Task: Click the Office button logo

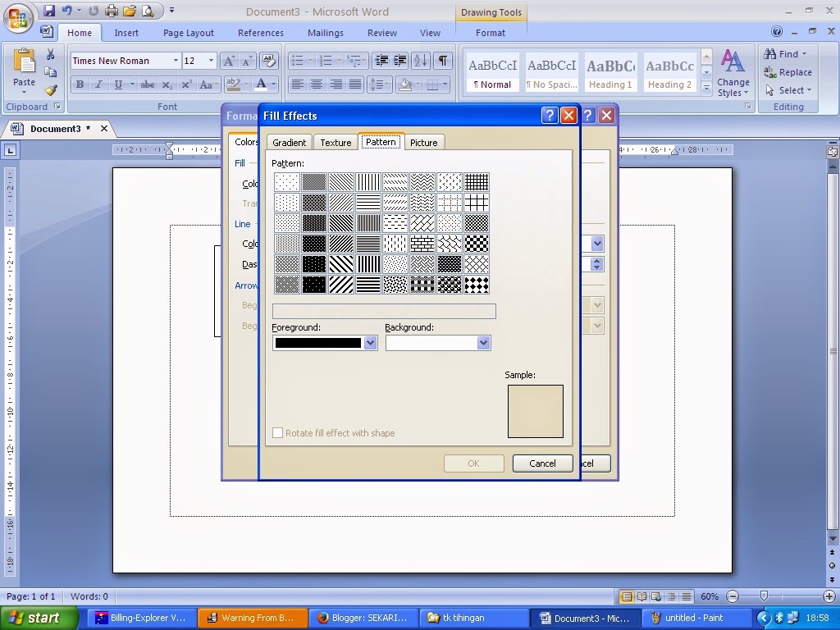Action: (x=18, y=18)
